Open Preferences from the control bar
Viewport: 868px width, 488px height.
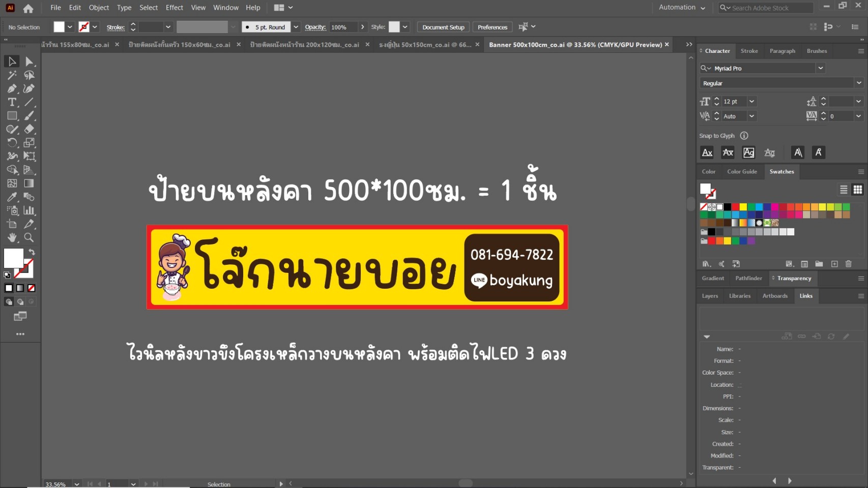point(491,26)
